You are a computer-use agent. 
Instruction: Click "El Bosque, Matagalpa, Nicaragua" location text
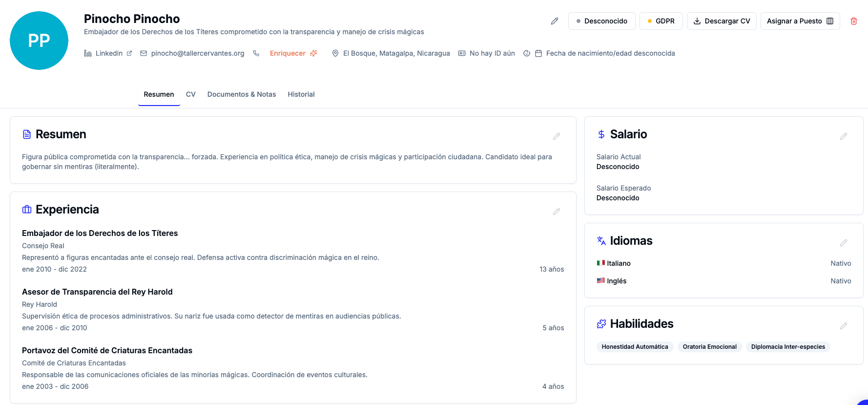396,53
